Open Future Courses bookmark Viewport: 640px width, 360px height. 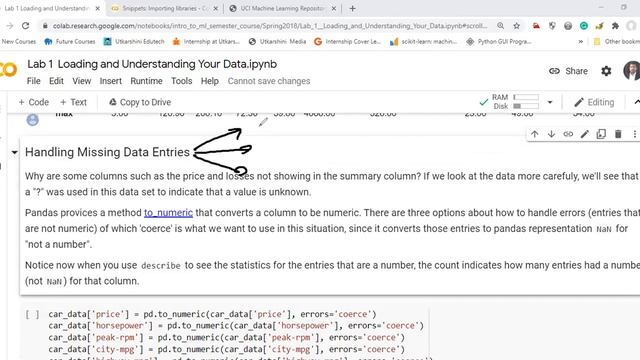coord(70,42)
